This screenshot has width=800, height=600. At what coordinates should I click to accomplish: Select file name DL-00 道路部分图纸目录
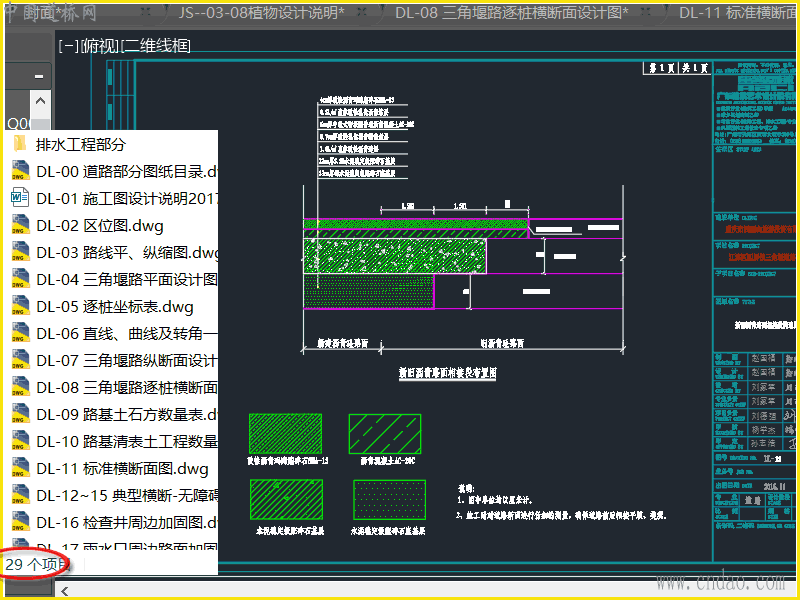127,171
